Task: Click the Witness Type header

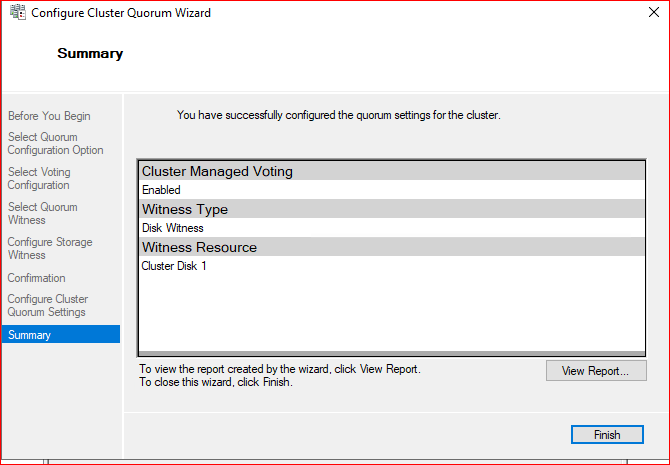Action: coord(391,209)
